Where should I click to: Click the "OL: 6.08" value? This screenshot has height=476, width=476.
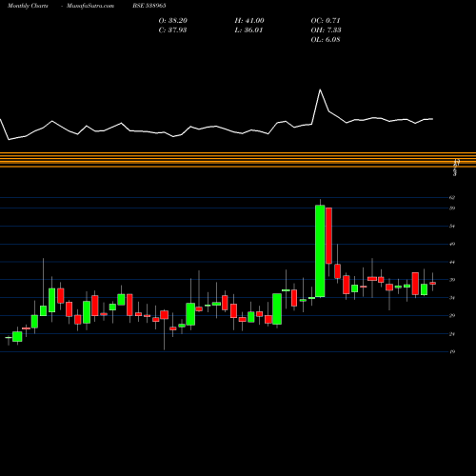point(326,40)
